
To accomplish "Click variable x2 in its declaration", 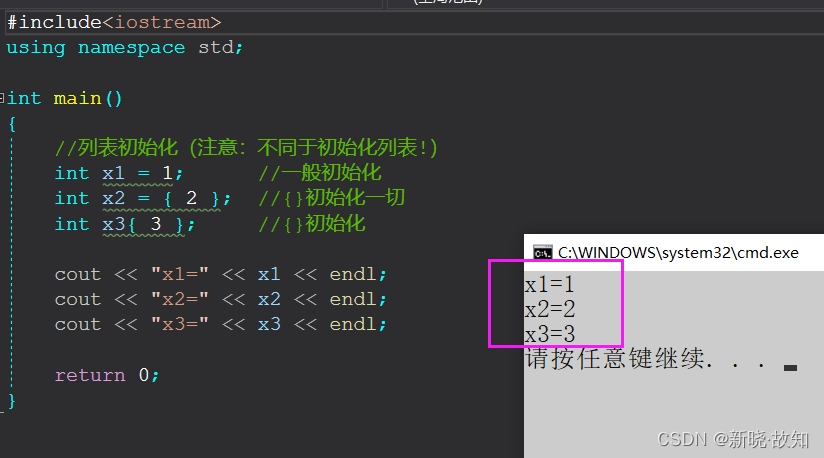I will (x=114, y=198).
